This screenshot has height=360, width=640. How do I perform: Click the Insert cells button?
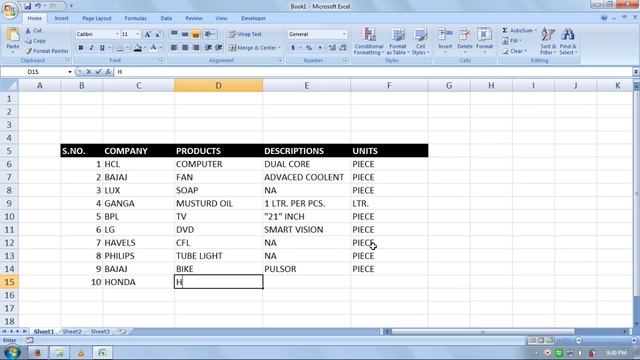click(x=445, y=41)
